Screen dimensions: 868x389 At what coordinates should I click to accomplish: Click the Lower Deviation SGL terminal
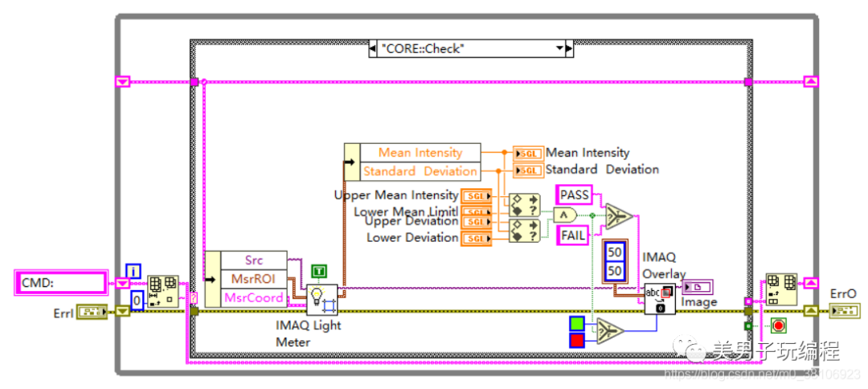pos(476,239)
